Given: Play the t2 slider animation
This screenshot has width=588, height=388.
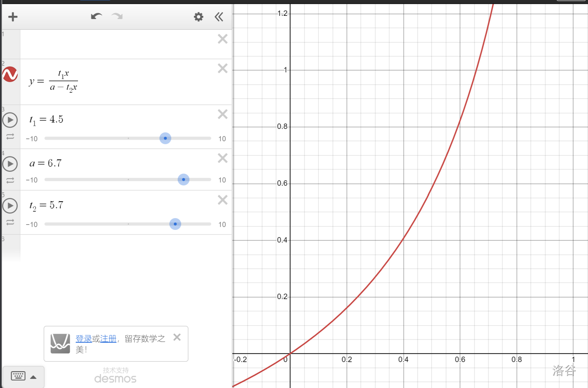Looking at the screenshot, I should coord(10,206).
